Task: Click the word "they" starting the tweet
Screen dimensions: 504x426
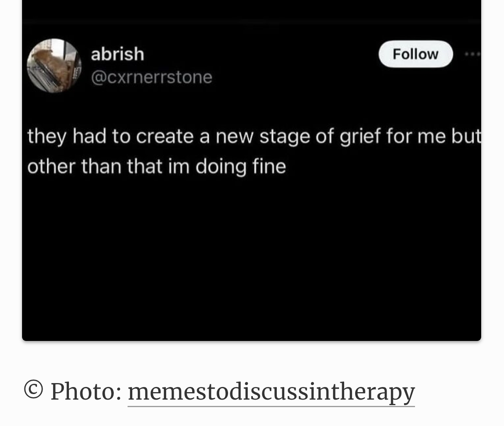Action: point(46,136)
